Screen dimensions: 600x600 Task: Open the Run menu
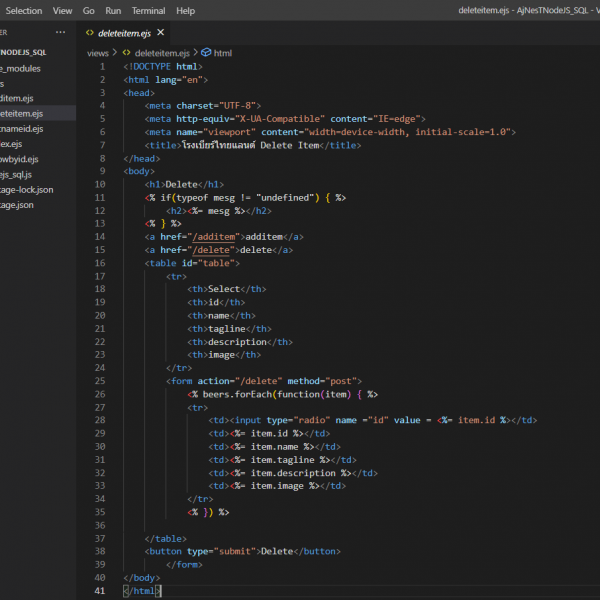tap(113, 10)
